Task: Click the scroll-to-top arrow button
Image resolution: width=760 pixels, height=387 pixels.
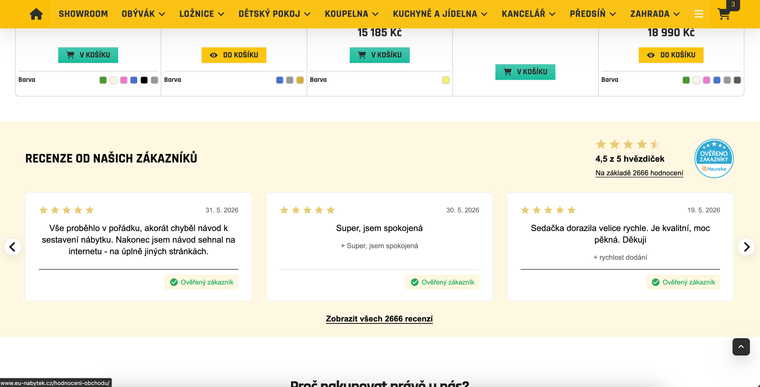Action: pos(741,347)
